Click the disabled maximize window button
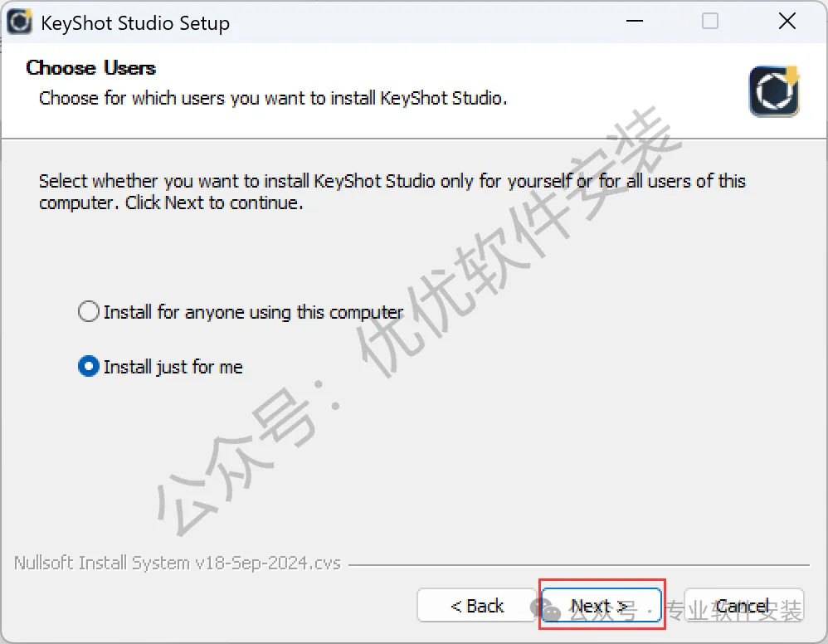Image resolution: width=828 pixels, height=644 pixels. (709, 21)
